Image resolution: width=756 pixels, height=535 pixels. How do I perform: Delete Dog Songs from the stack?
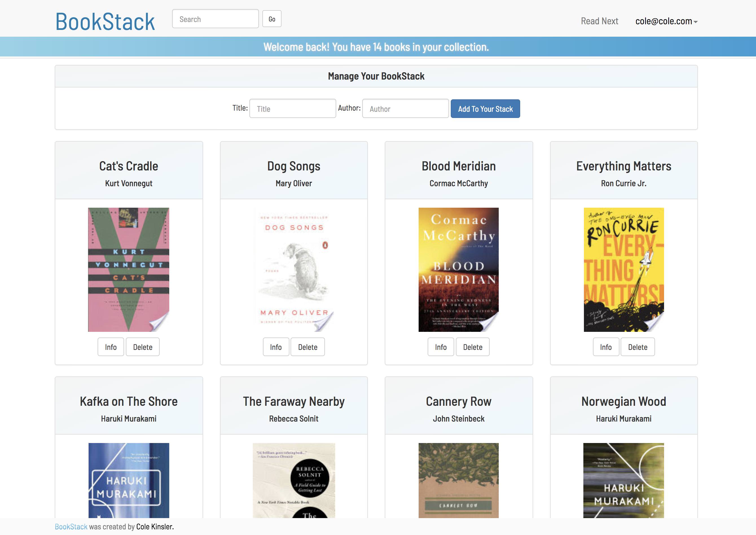[308, 347]
